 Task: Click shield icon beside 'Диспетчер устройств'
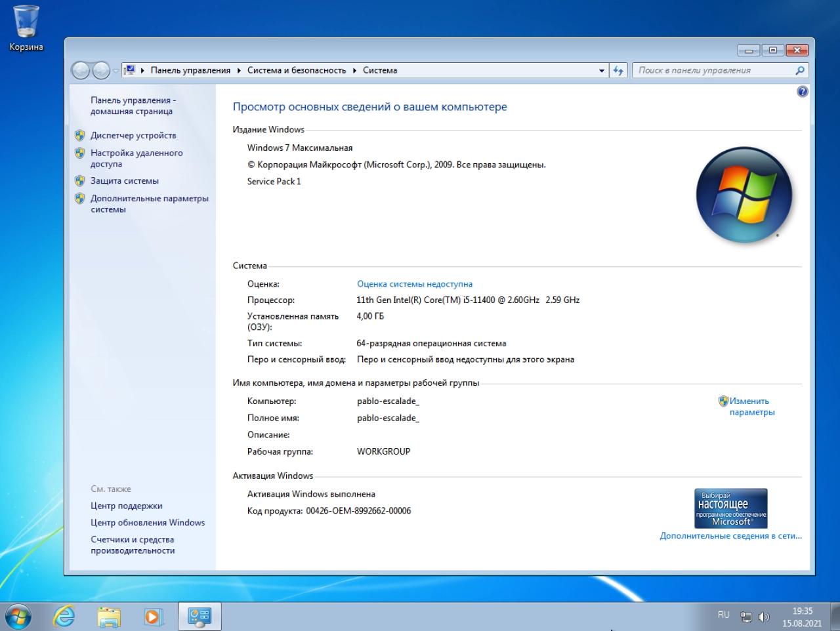(80, 135)
